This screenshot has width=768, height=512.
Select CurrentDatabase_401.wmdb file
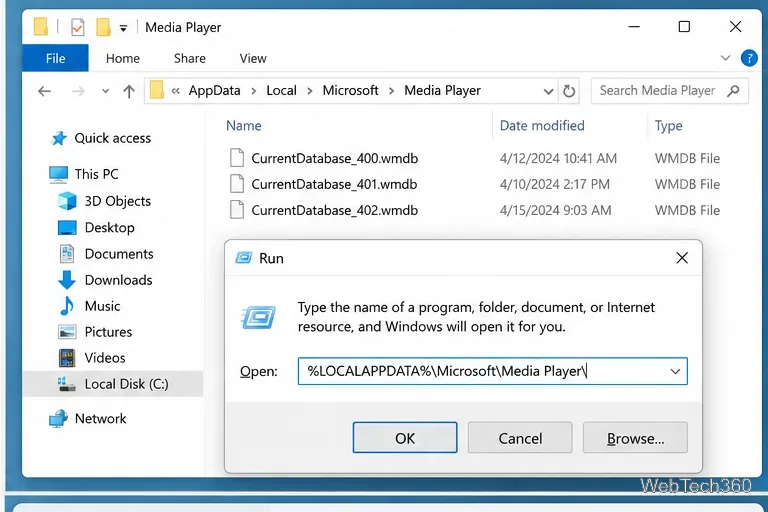tap(334, 184)
